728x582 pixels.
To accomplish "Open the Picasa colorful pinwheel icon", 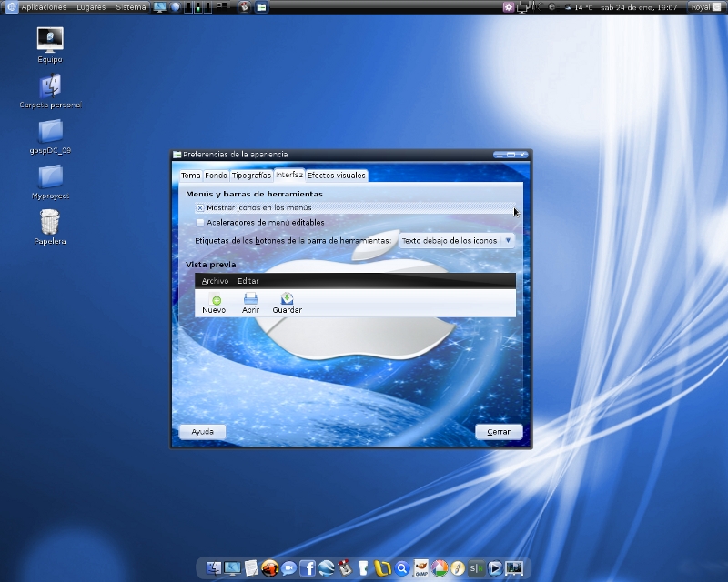I will coord(440,568).
